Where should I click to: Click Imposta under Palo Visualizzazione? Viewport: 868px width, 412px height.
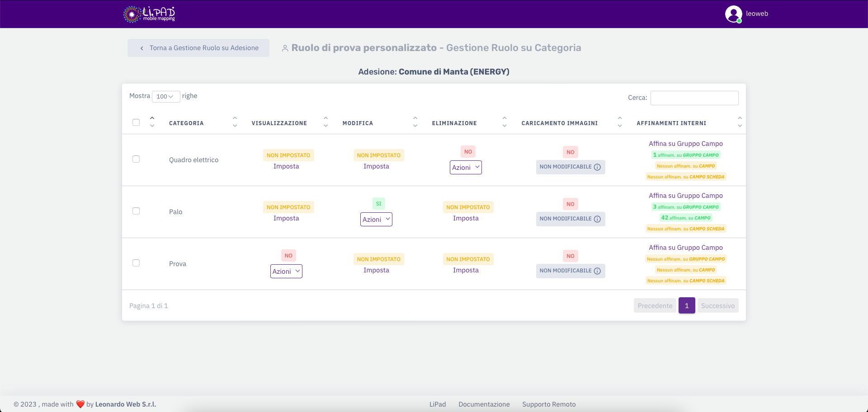point(286,218)
